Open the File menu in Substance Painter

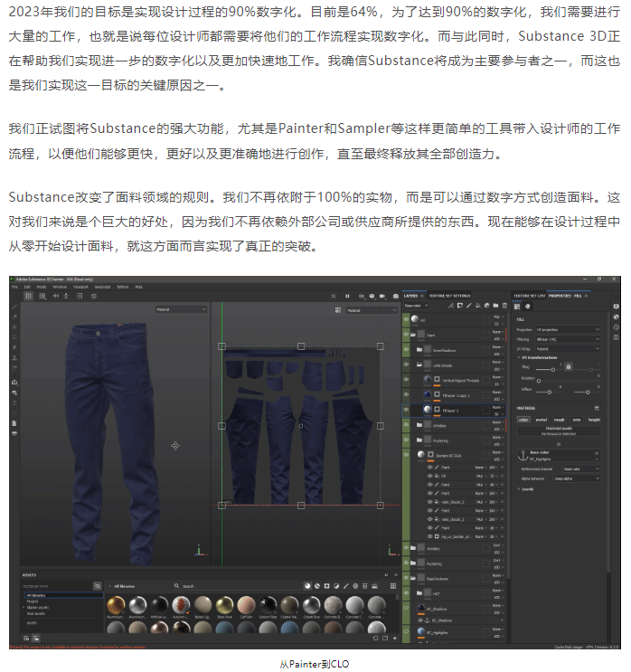(14, 287)
